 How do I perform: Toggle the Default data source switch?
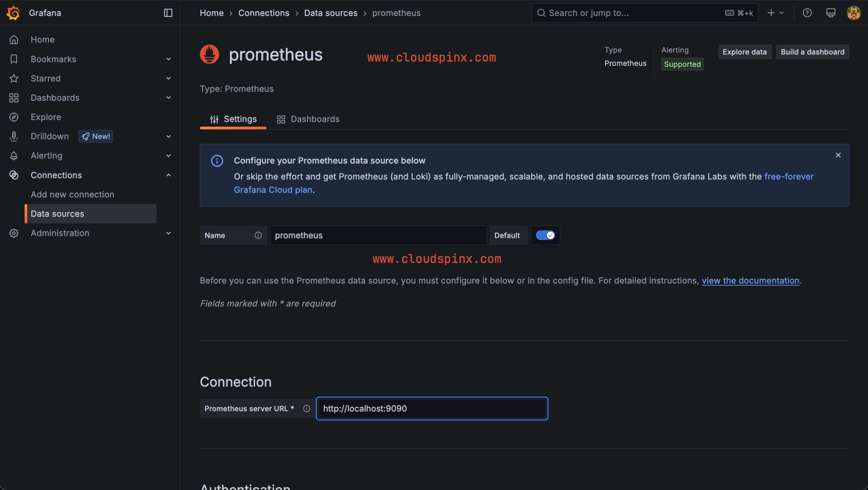click(545, 235)
